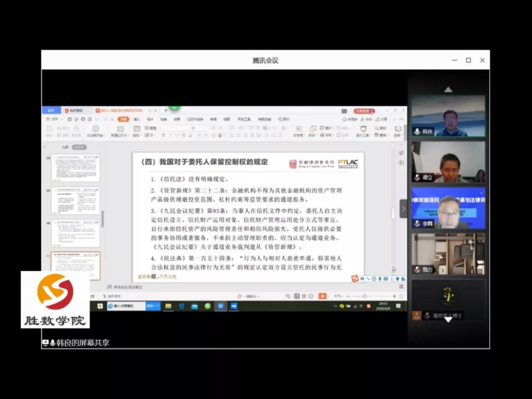
Task: Click the 分享 share button
Action: pos(381,119)
